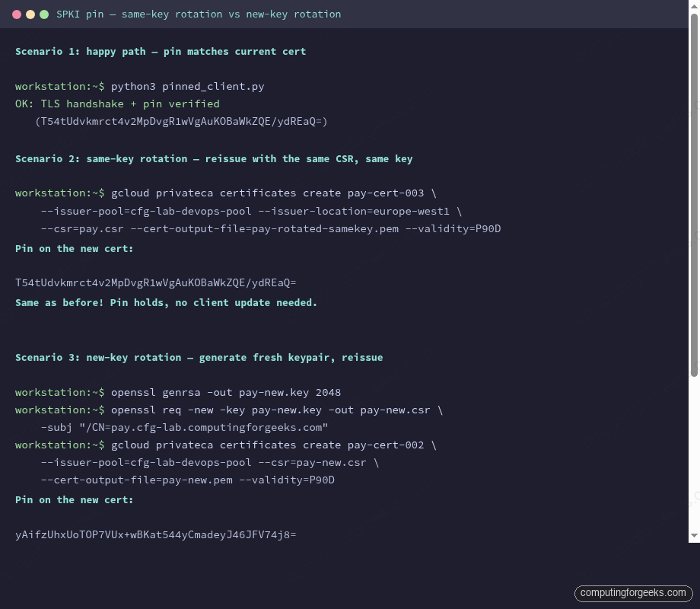Click the green maximize traffic light icon
The image size is (700, 609).
pyautogui.click(x=43, y=13)
